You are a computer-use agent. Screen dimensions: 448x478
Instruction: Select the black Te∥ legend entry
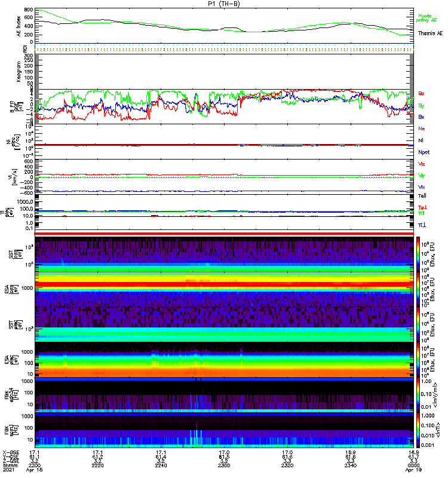point(422,196)
